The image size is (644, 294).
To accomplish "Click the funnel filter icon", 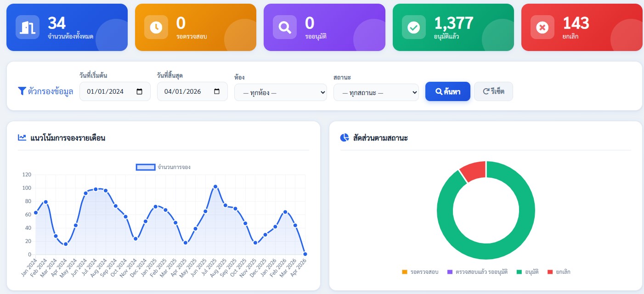I will pyautogui.click(x=22, y=91).
